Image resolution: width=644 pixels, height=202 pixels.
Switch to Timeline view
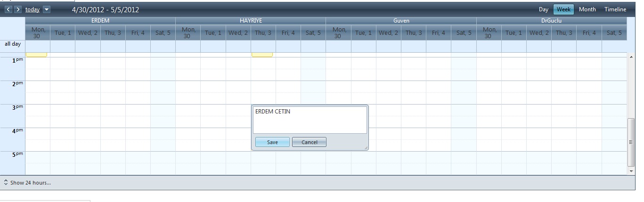click(x=615, y=9)
